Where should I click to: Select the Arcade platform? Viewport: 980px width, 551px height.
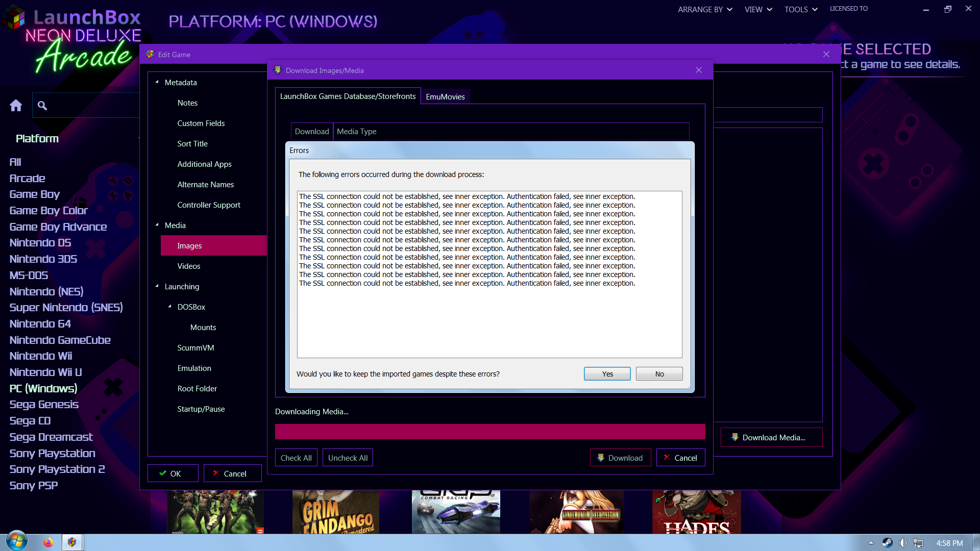(x=28, y=178)
